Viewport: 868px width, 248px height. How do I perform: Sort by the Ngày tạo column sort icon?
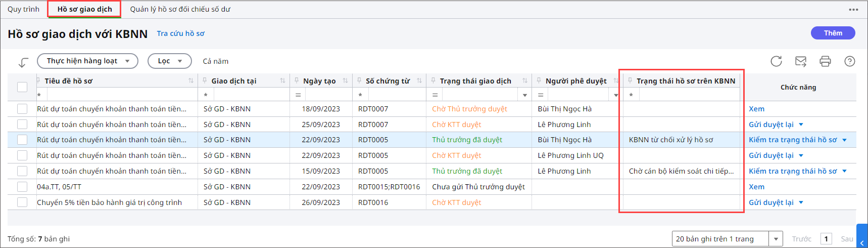pos(345,81)
